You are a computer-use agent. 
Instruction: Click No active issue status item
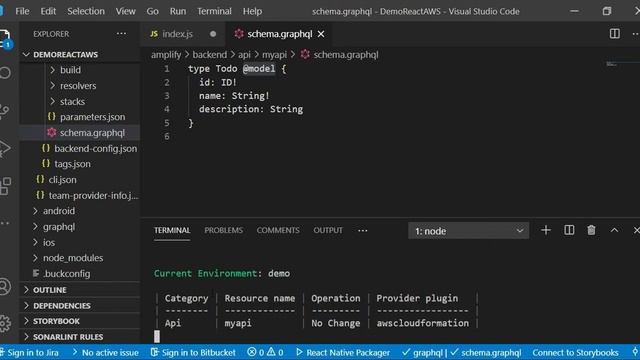[105, 353]
